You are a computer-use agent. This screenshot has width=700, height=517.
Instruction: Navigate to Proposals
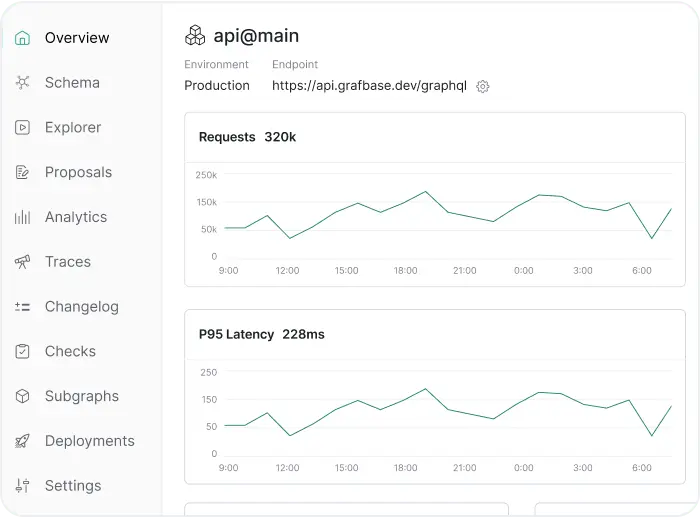[79, 172]
